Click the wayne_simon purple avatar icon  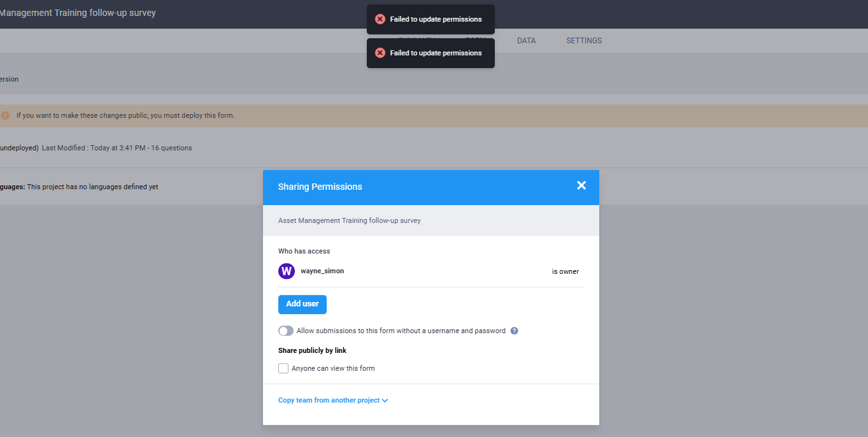click(287, 271)
